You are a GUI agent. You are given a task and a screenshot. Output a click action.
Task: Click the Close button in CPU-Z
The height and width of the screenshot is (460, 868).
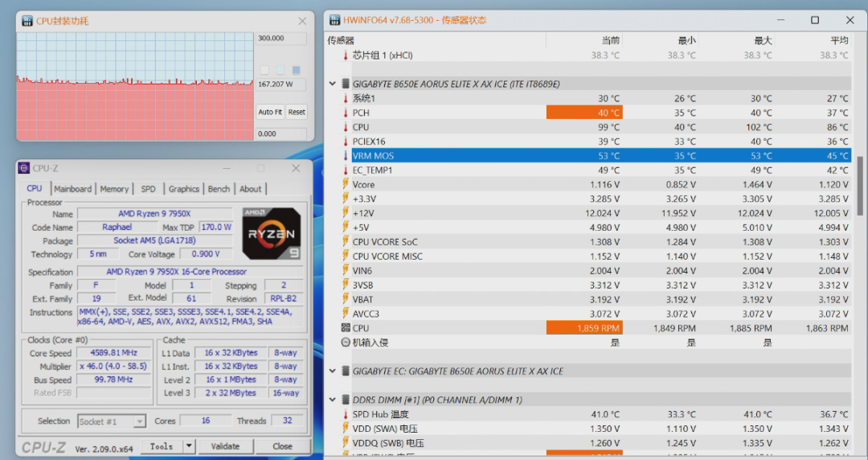click(x=282, y=446)
